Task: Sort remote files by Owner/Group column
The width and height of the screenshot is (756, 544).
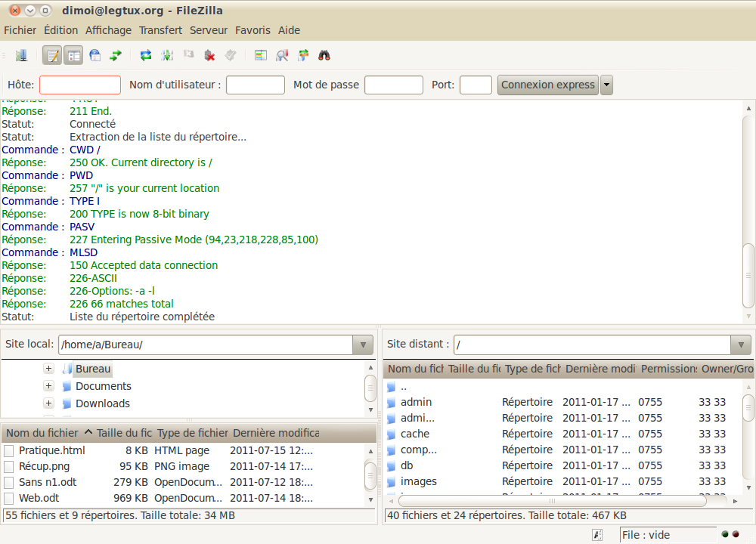Action: pos(727,369)
